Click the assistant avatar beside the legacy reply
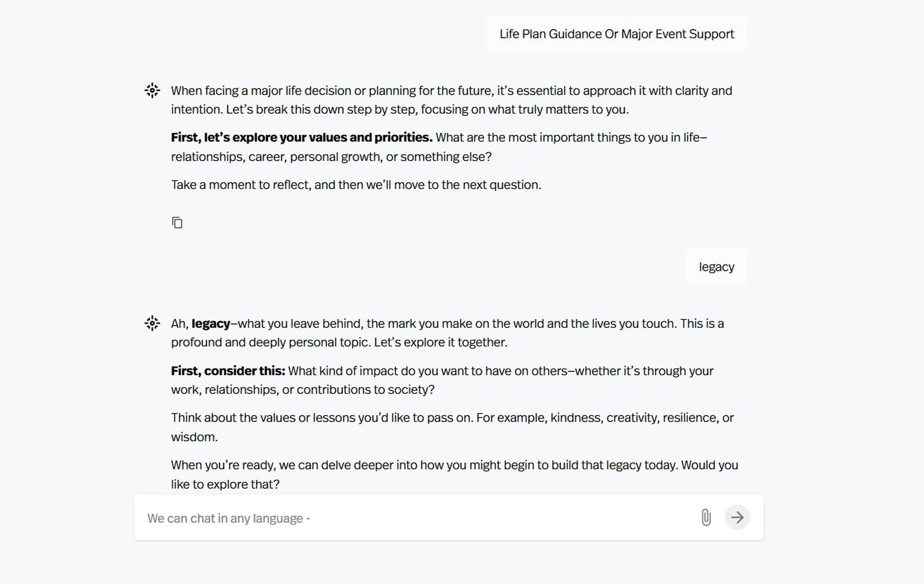The width and height of the screenshot is (924, 584). (x=152, y=323)
